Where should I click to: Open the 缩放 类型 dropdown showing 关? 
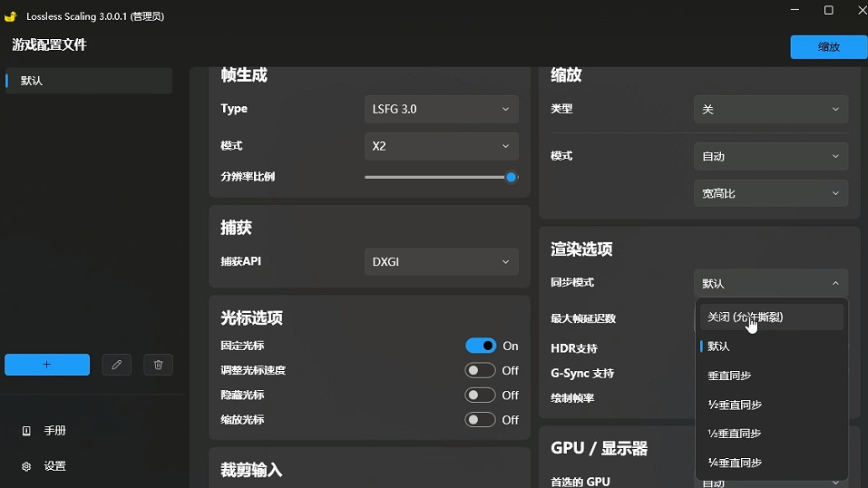[x=771, y=110]
